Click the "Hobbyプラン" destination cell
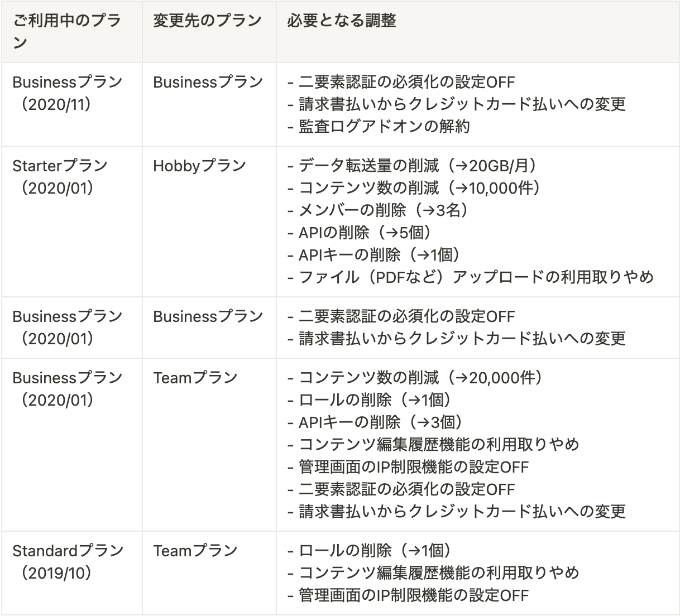Image resolution: width=680 pixels, height=616 pixels. tap(199, 166)
